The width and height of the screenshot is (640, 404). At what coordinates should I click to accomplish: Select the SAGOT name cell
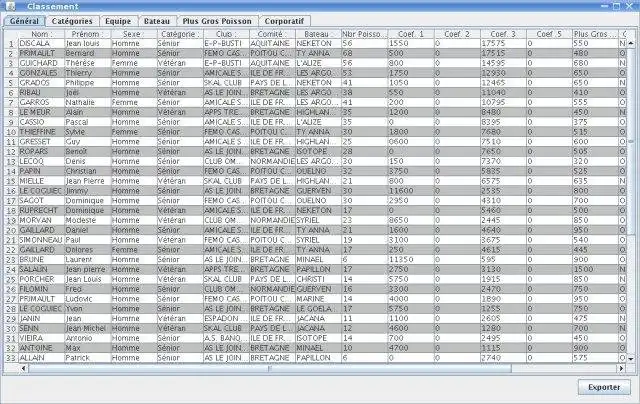[x=41, y=200]
